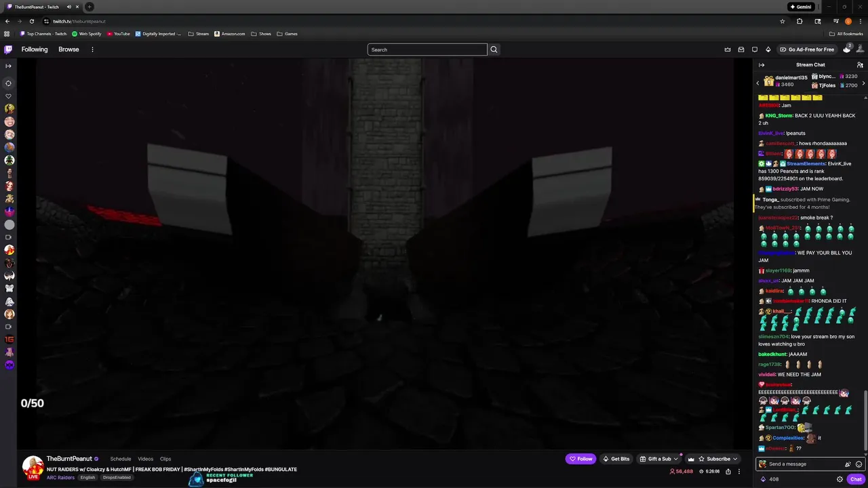This screenshot has height=488, width=868.
Task: Show previous gift leaderboard entry chevron
Action: [x=757, y=83]
